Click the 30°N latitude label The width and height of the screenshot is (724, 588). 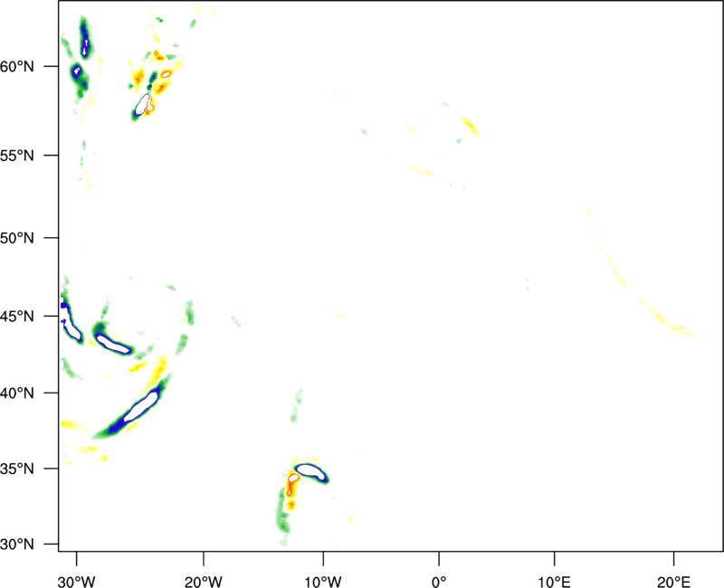point(17,545)
